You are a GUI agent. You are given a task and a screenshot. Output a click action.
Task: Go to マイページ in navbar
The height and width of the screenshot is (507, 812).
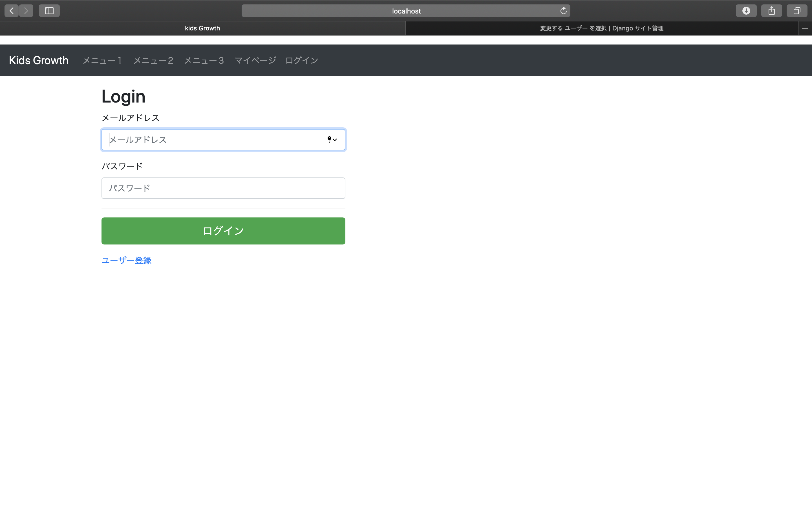[255, 60]
